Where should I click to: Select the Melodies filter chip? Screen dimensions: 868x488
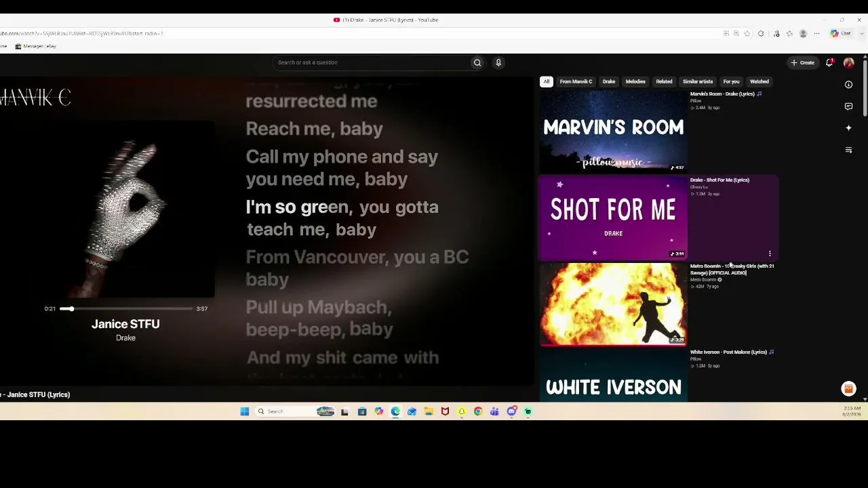point(635,81)
